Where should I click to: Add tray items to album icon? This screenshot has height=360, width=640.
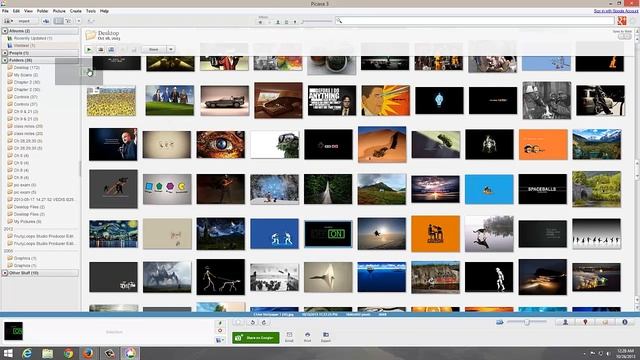[220, 340]
